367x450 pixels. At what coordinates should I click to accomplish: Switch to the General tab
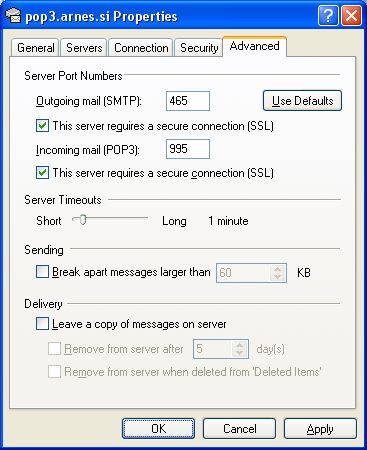[35, 48]
